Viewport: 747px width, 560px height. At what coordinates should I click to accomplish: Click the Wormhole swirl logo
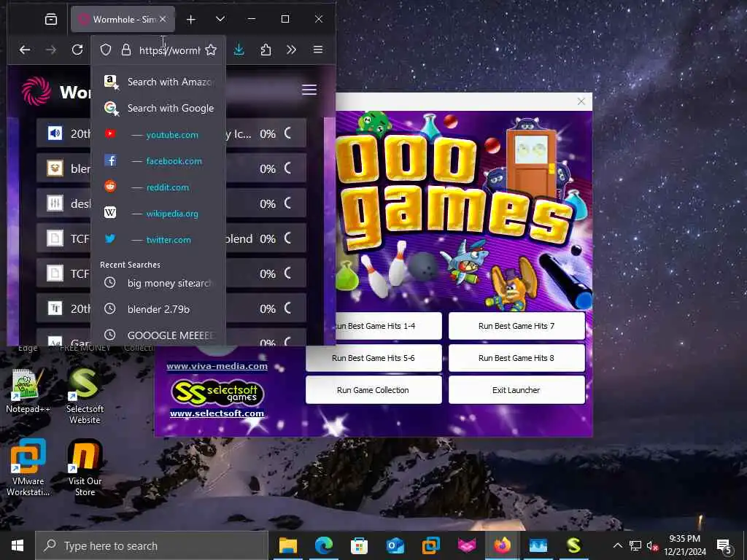pyautogui.click(x=36, y=91)
